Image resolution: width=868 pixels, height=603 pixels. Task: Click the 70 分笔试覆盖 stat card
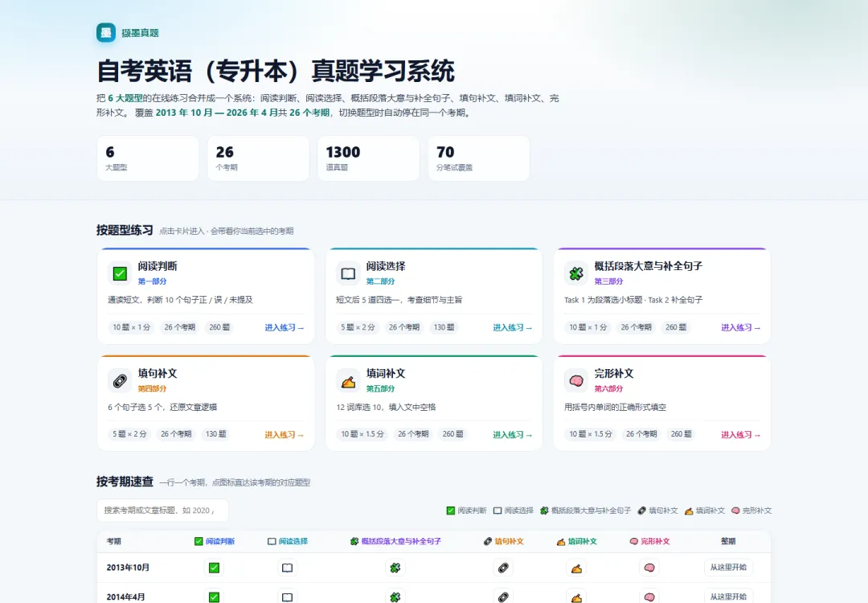[x=479, y=158]
